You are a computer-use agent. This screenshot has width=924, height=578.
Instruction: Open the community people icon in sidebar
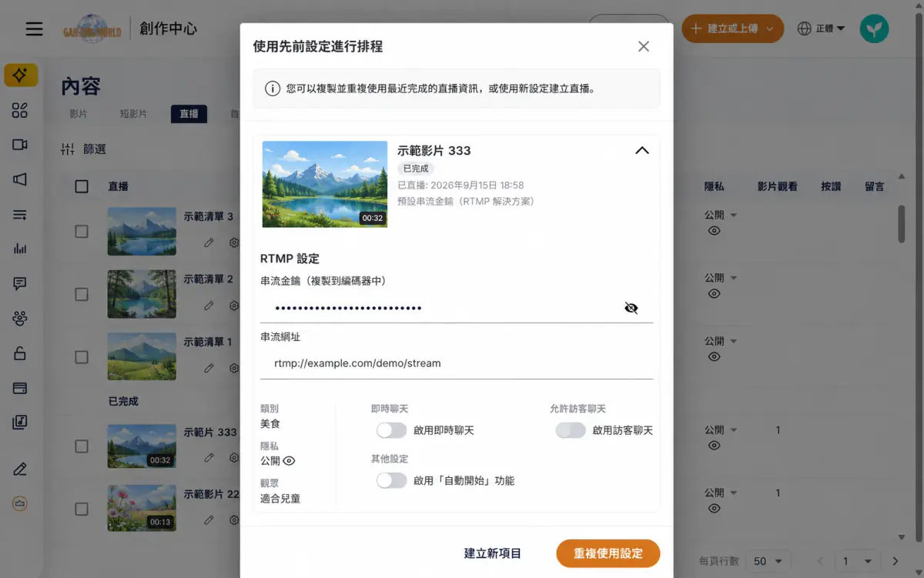pos(20,318)
